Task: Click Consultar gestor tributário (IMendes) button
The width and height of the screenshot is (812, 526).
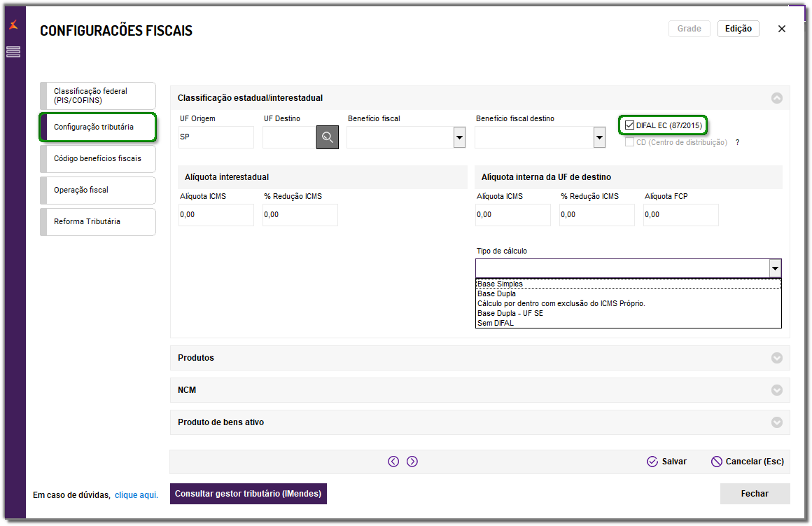Action: [248, 494]
